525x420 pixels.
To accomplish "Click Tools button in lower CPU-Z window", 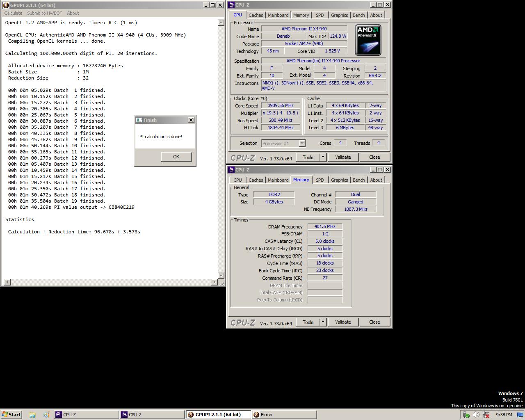I will pyautogui.click(x=308, y=322).
